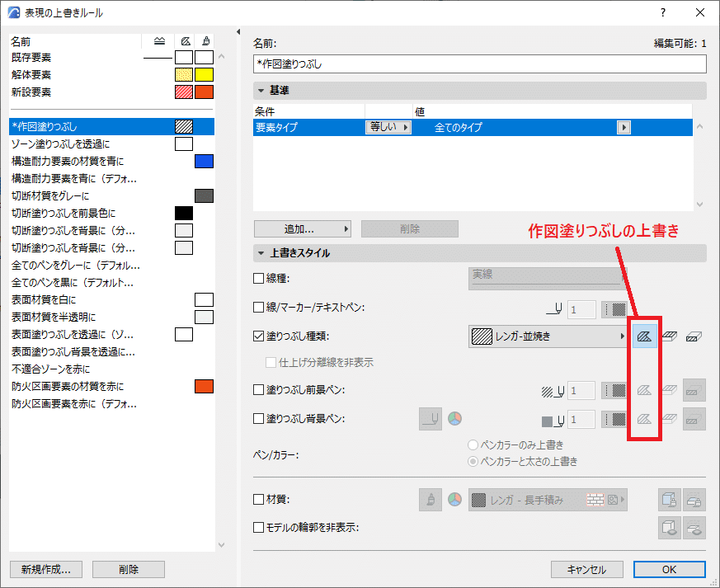Screen dimensions: 720x588
Task: Select cut fill icon in fill type row
Action: (694, 336)
